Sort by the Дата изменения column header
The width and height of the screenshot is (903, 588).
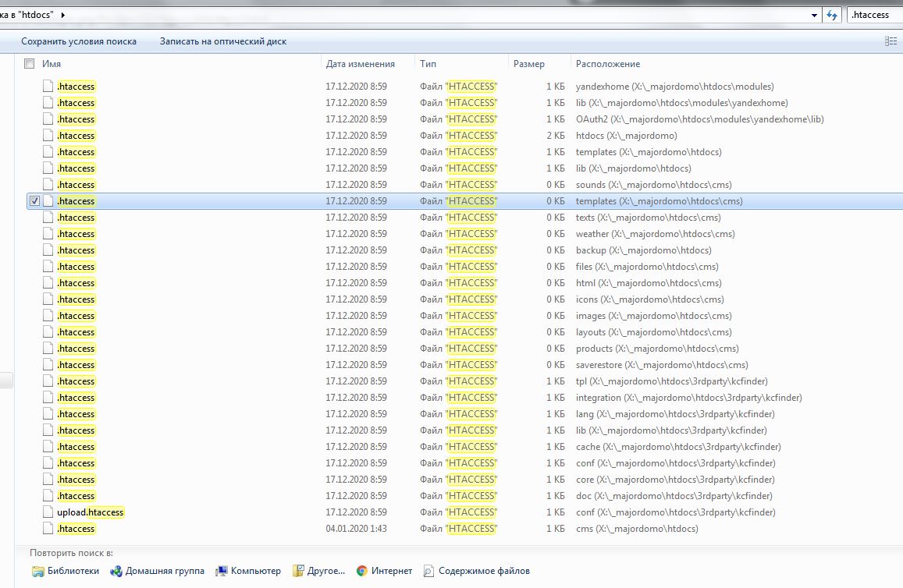tap(360, 64)
